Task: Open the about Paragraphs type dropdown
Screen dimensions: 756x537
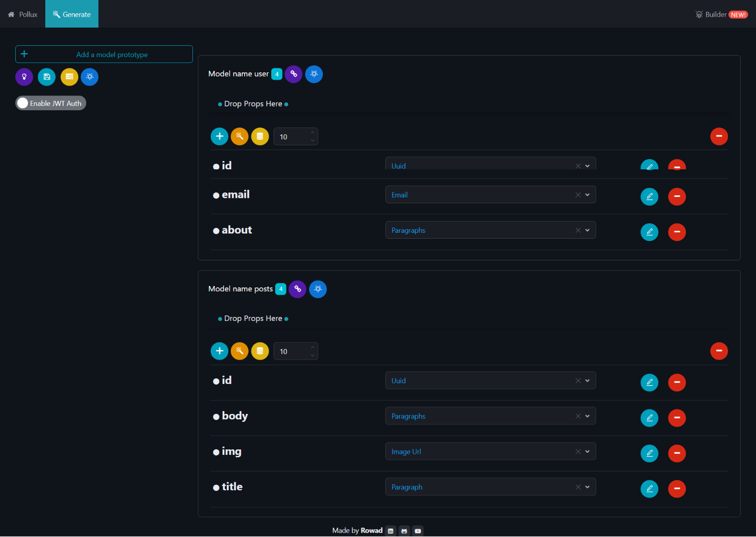Action: click(490, 230)
